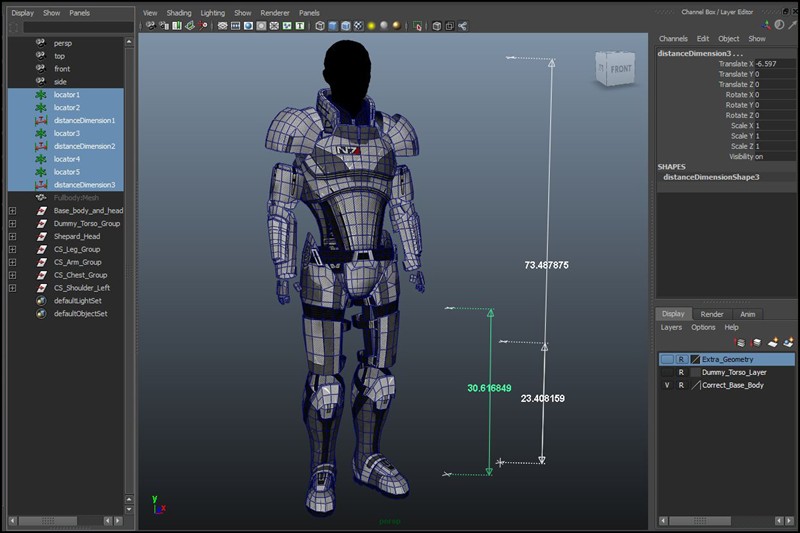Click the distanceDimension2 icon in outliner
This screenshot has width=800, height=533.
(x=41, y=146)
